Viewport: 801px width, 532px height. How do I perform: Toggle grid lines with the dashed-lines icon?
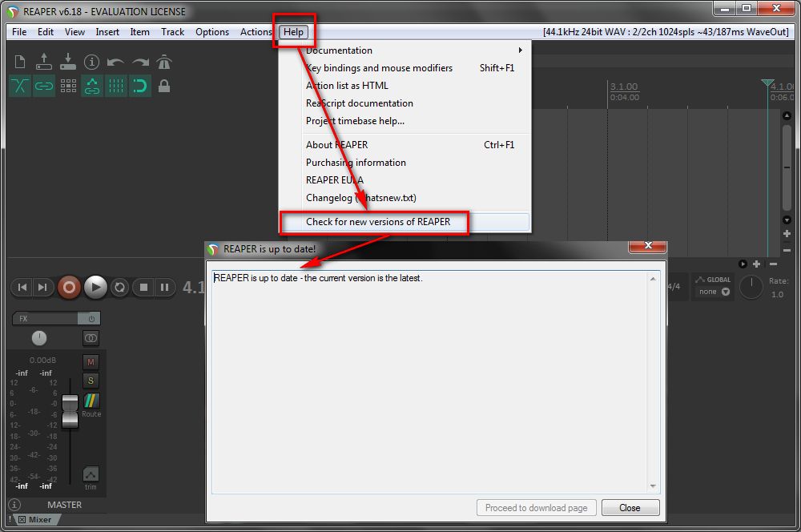pyautogui.click(x=116, y=86)
